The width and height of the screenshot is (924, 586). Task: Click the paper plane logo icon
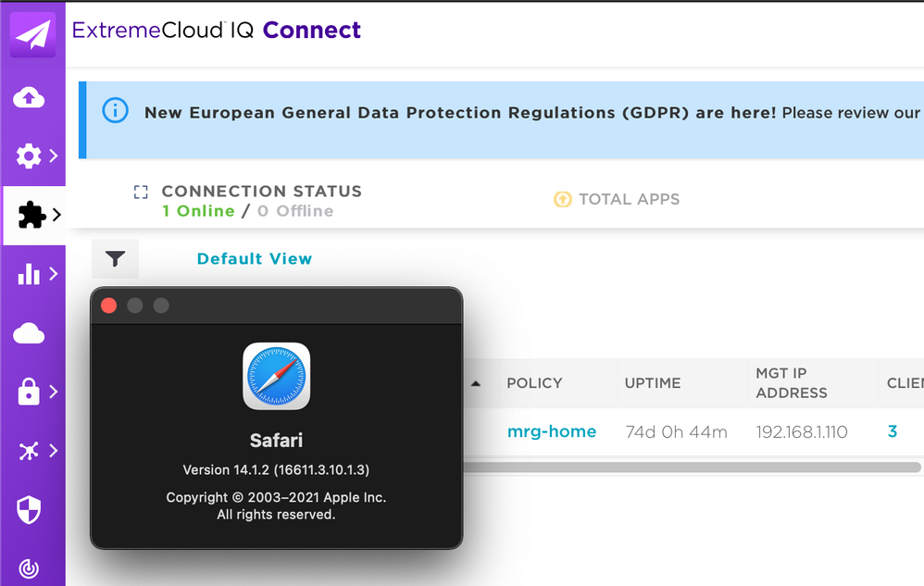pos(31,34)
